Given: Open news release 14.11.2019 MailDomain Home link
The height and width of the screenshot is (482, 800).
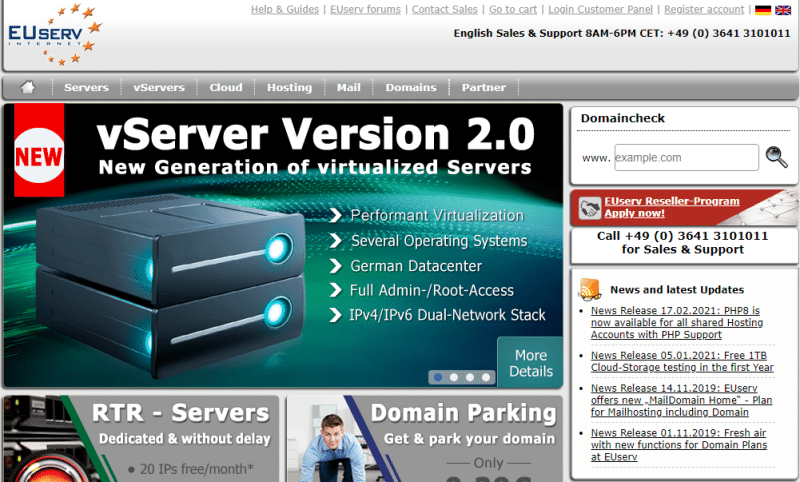Looking at the screenshot, I should coord(681,400).
